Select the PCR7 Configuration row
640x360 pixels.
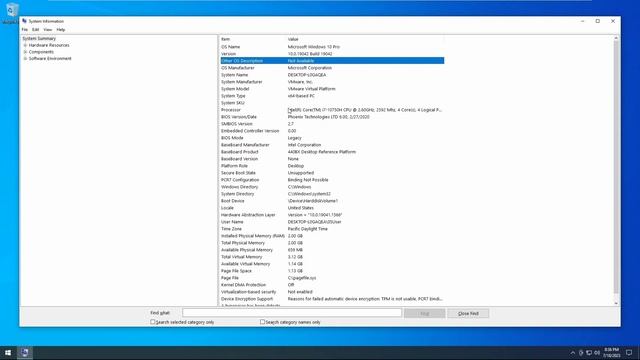click(332, 180)
